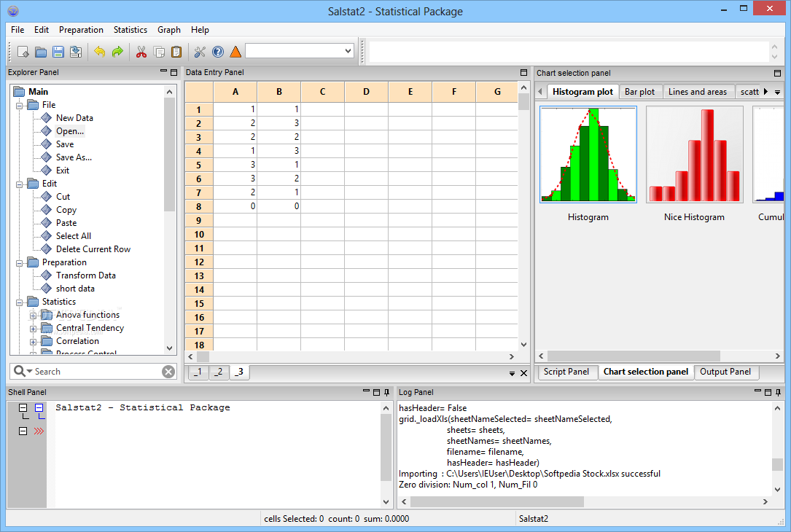The image size is (791, 532).
Task: Click column header C in data grid
Action: (x=323, y=92)
